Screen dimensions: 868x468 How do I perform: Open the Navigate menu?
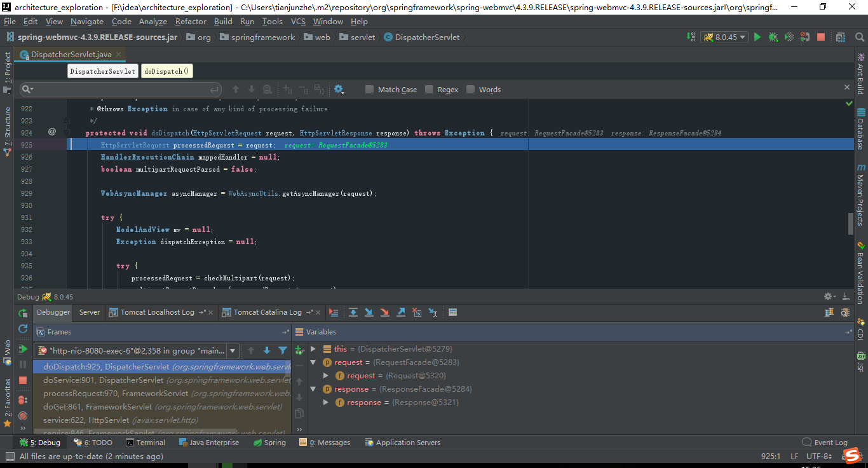click(x=86, y=21)
